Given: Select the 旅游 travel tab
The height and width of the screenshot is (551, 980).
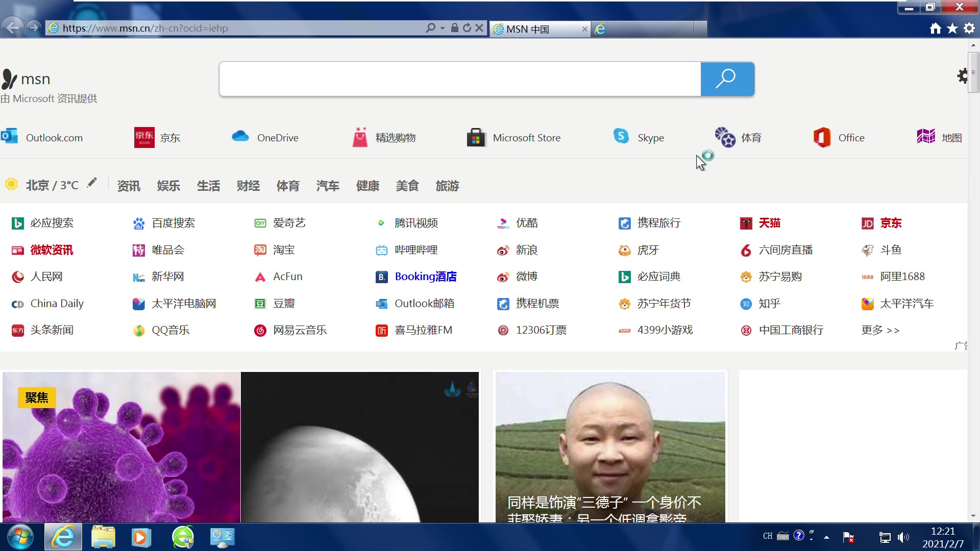Looking at the screenshot, I should [447, 186].
